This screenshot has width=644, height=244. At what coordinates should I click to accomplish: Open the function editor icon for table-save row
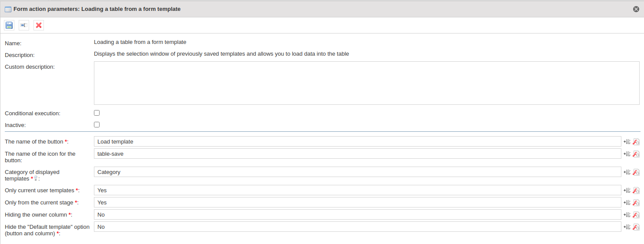tap(636, 154)
